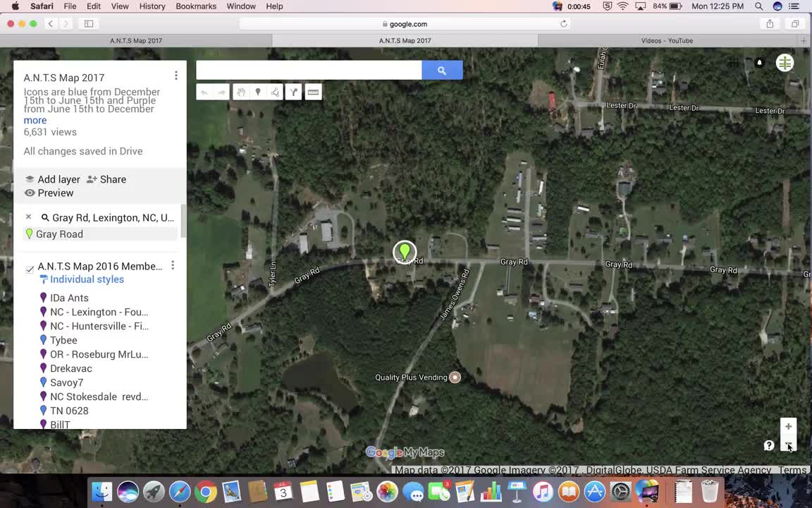Open Wi-Fi status menu
The height and width of the screenshot is (508, 812).
click(x=622, y=6)
